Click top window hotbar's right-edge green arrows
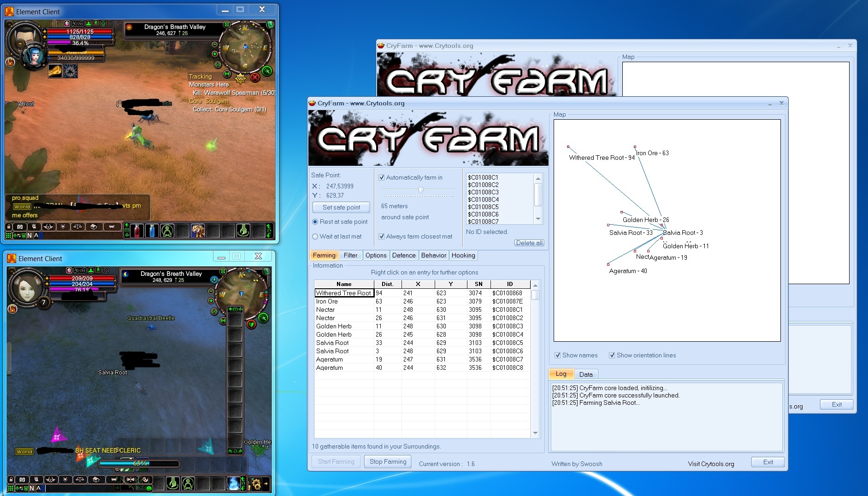Screen dimensions: 868x496 269,230
